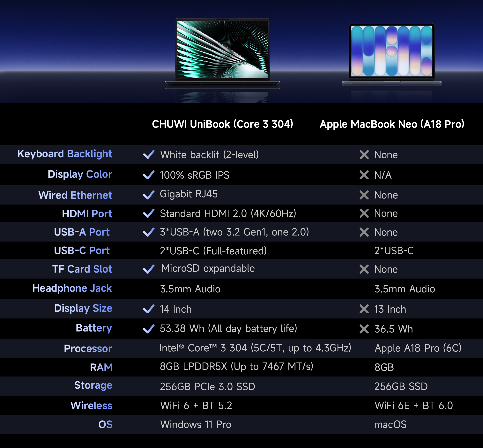483x448 pixels.
Task: Click the USB-A Port row label
Action: click(x=82, y=232)
